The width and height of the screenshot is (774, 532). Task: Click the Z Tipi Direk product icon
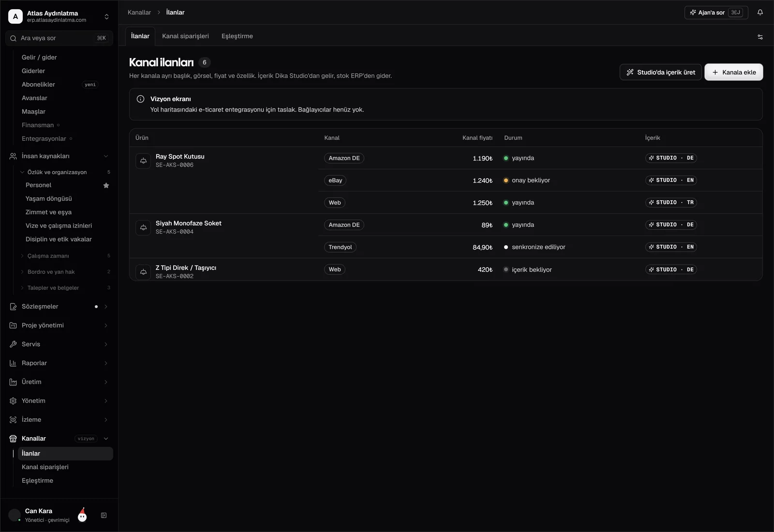[x=143, y=272]
